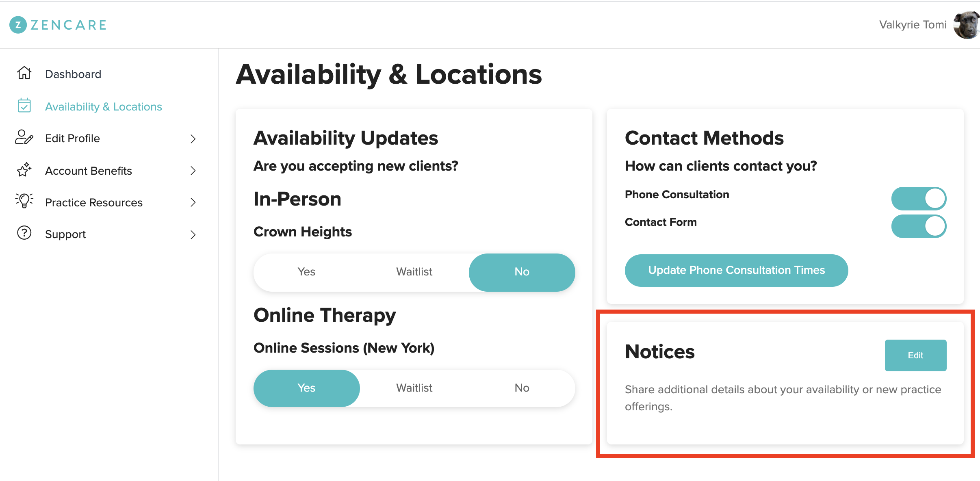Click the Account Benefits icon
This screenshot has height=481, width=980.
click(25, 170)
